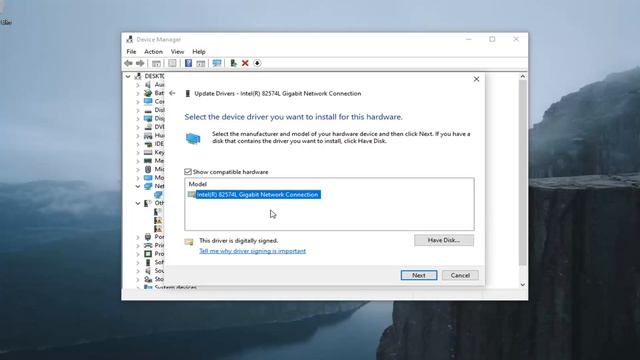
Task: Open Tell me why driver signing is important
Action: (252, 251)
